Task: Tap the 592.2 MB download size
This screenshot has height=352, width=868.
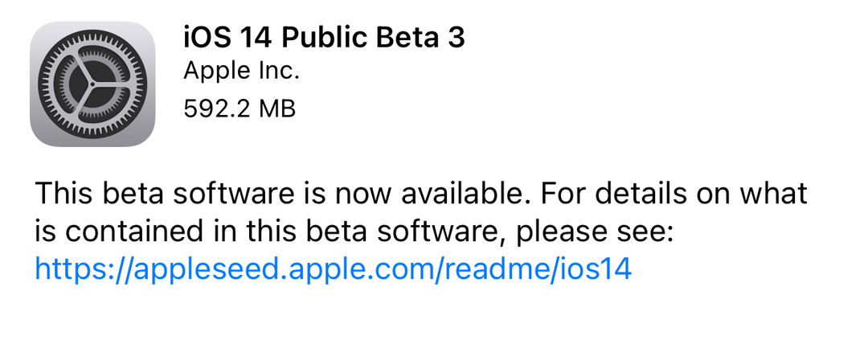Action: pyautogui.click(x=240, y=108)
